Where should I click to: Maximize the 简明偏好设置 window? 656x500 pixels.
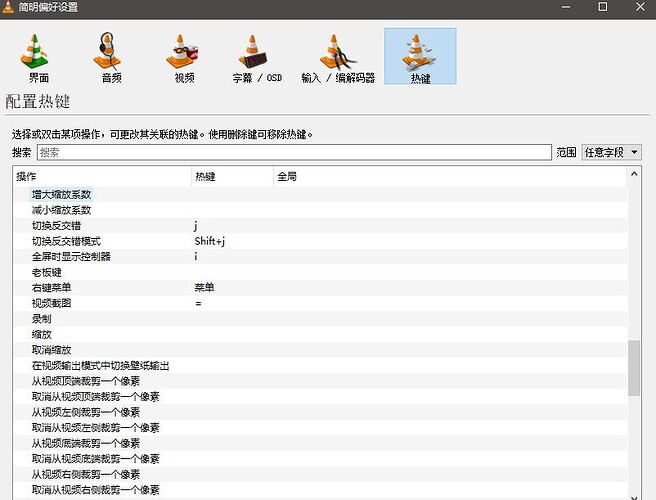(x=602, y=8)
